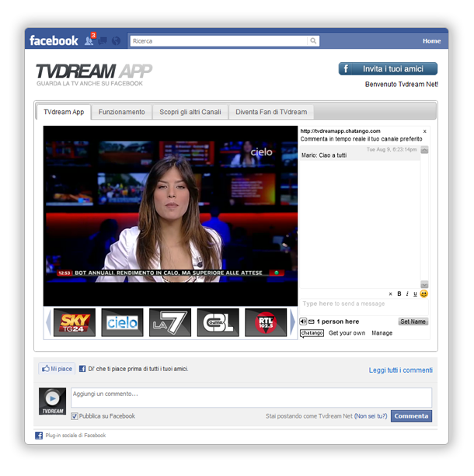Image resolution: width=474 pixels, height=476 pixels.
Task: Click the cielo video player
Action: point(170,216)
